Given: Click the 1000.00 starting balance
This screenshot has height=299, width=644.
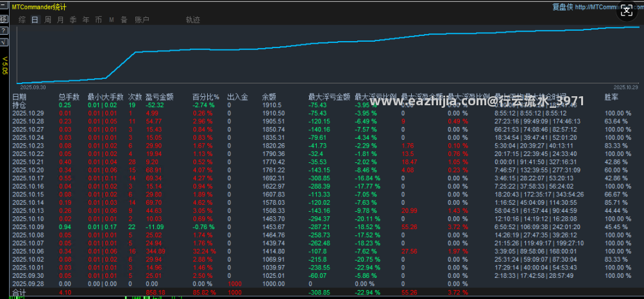Looking at the screenshot, I should pyautogui.click(x=273, y=284).
